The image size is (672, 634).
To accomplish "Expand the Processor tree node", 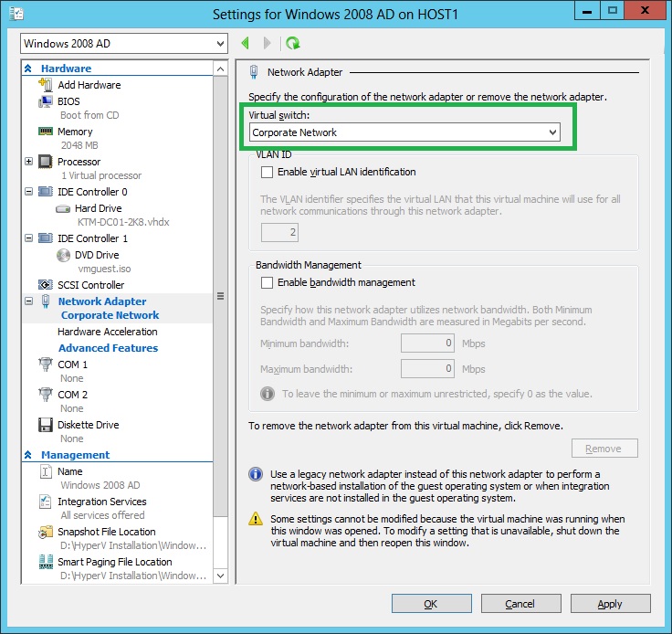I will 28,162.
